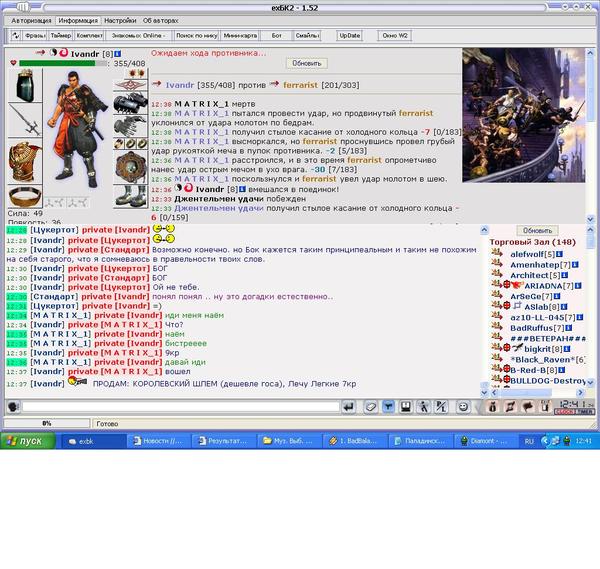Click the floppy disk save chat icon
The image size is (600, 569).
tap(406, 406)
